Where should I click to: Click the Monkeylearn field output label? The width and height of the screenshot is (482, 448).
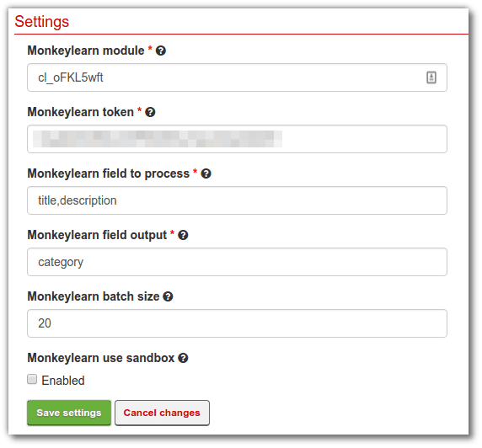click(x=97, y=235)
